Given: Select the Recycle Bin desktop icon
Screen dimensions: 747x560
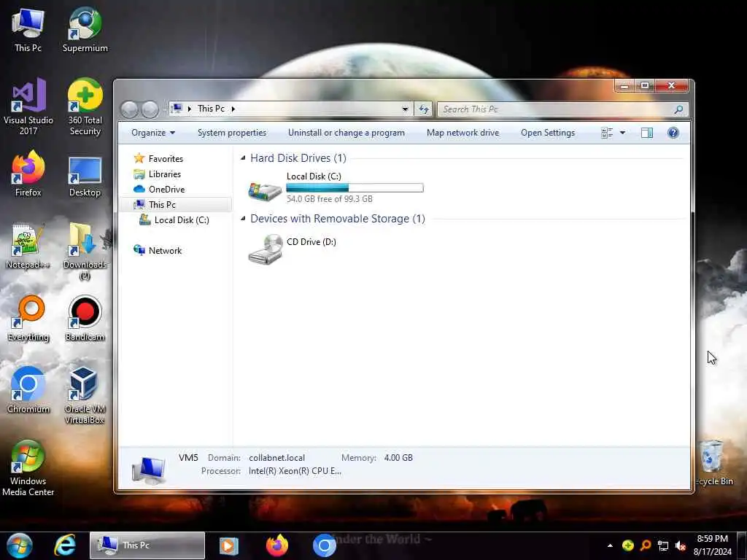Looking at the screenshot, I should [x=713, y=463].
